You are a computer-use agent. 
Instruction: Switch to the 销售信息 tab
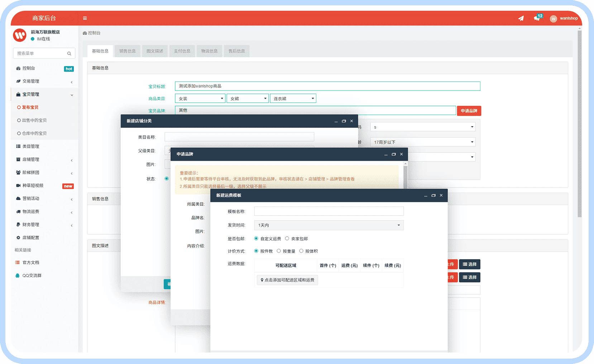tap(128, 51)
